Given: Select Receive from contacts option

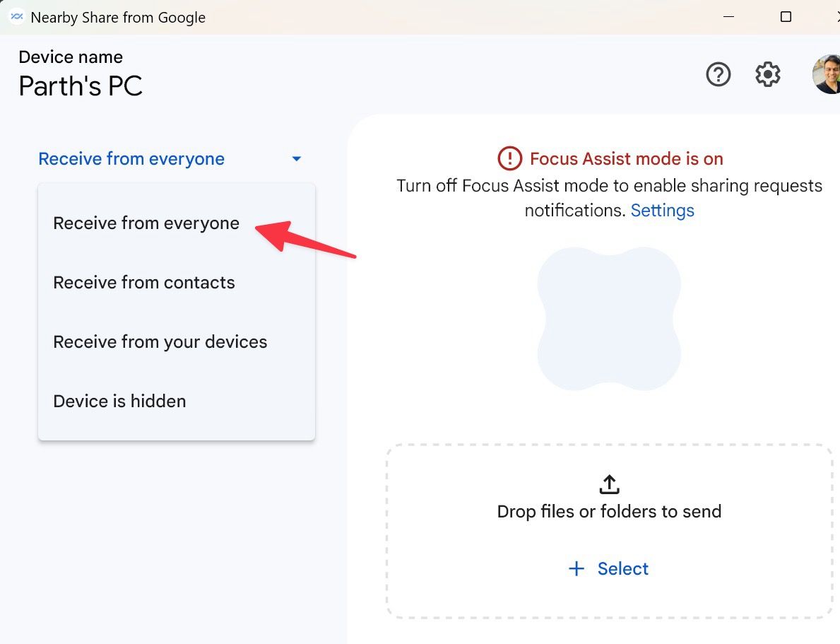Looking at the screenshot, I should [x=144, y=283].
